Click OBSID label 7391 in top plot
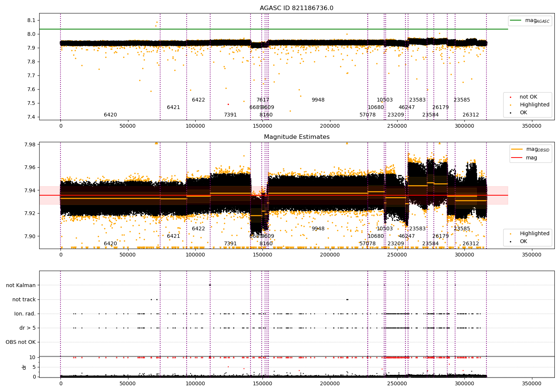560x392 pixels. [230, 115]
